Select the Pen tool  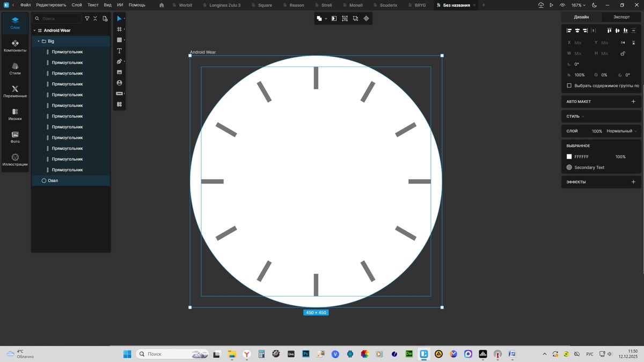pos(119,62)
